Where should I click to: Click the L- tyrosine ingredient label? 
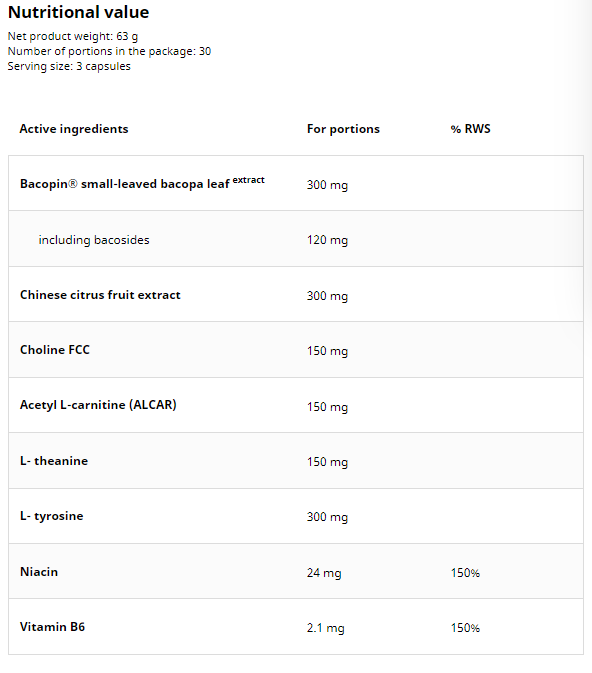pyautogui.click(x=52, y=516)
